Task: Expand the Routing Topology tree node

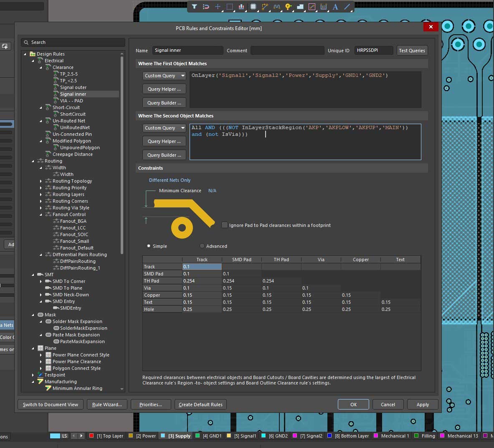Action: 41,181
